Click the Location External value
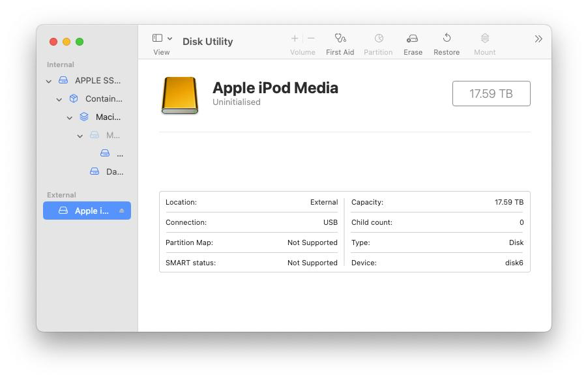The width and height of the screenshot is (588, 380). coord(324,202)
